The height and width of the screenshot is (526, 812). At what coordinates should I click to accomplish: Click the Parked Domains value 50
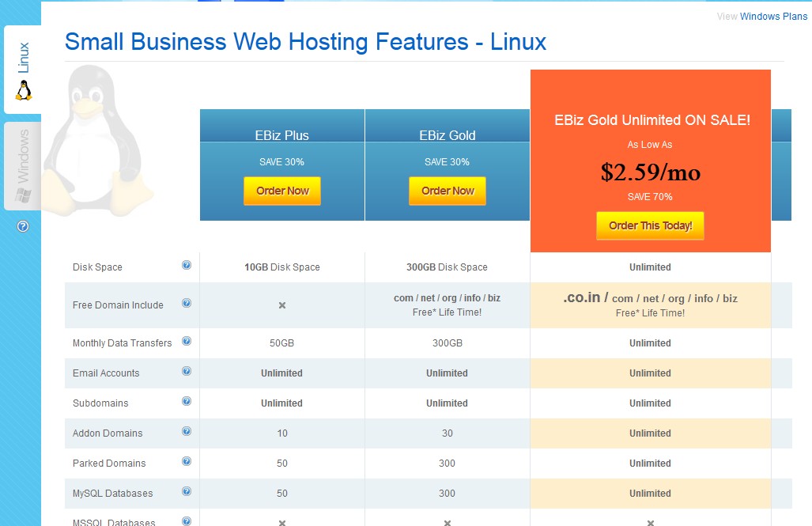click(x=282, y=464)
